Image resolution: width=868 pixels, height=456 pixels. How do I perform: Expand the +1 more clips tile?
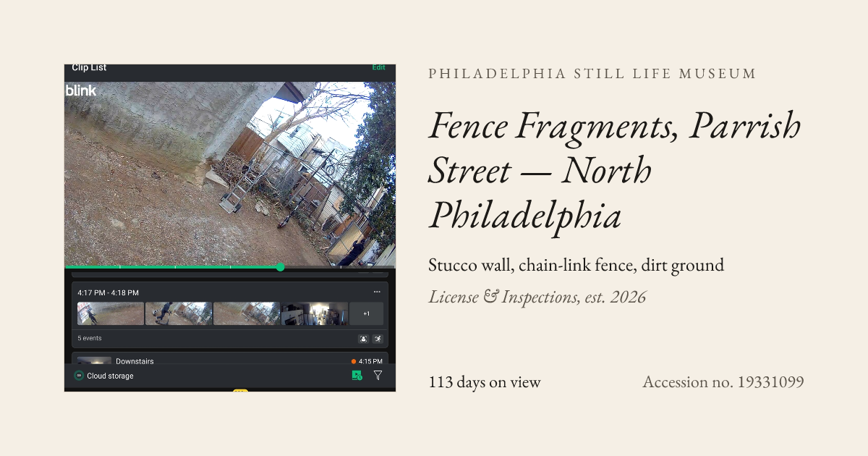[x=367, y=313]
